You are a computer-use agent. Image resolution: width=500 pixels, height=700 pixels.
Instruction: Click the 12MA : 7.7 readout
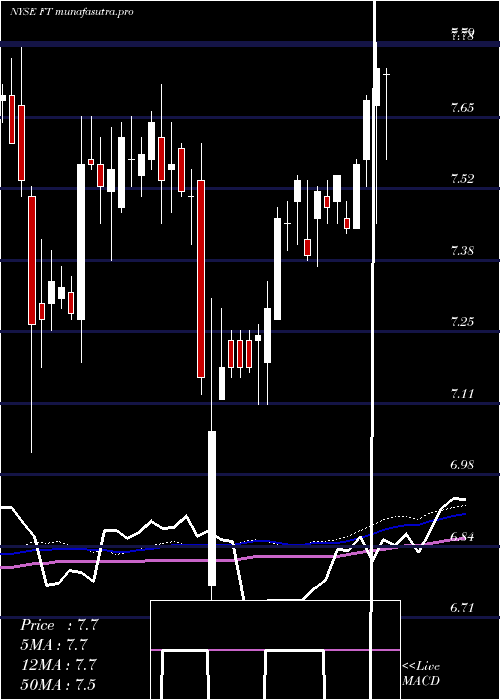[59, 664]
